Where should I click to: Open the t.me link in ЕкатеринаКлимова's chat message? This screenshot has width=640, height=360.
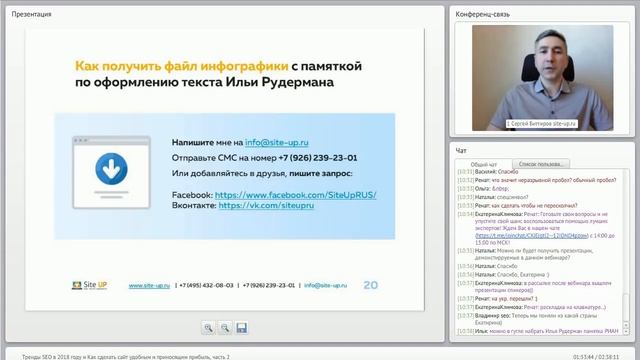click(x=532, y=236)
